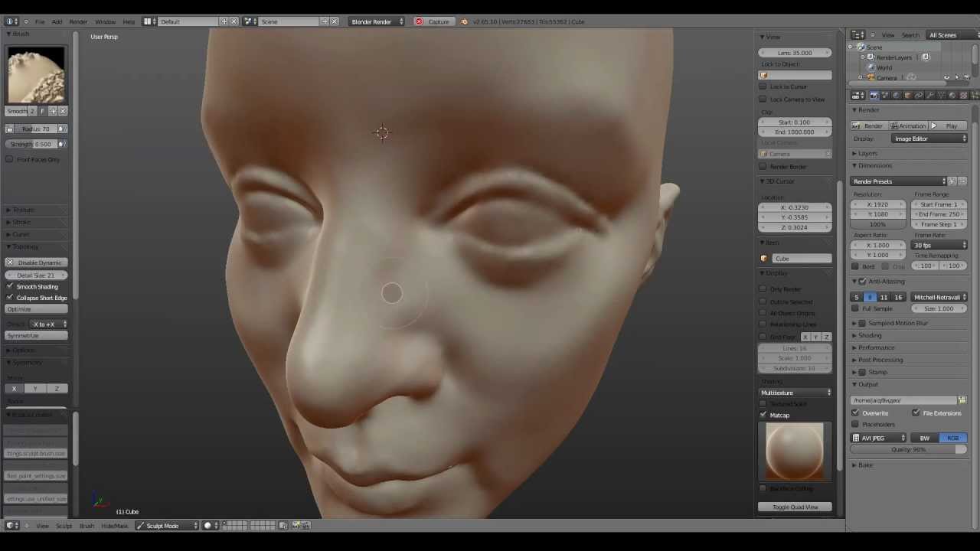Click the Blender logo icon in header

point(464,21)
